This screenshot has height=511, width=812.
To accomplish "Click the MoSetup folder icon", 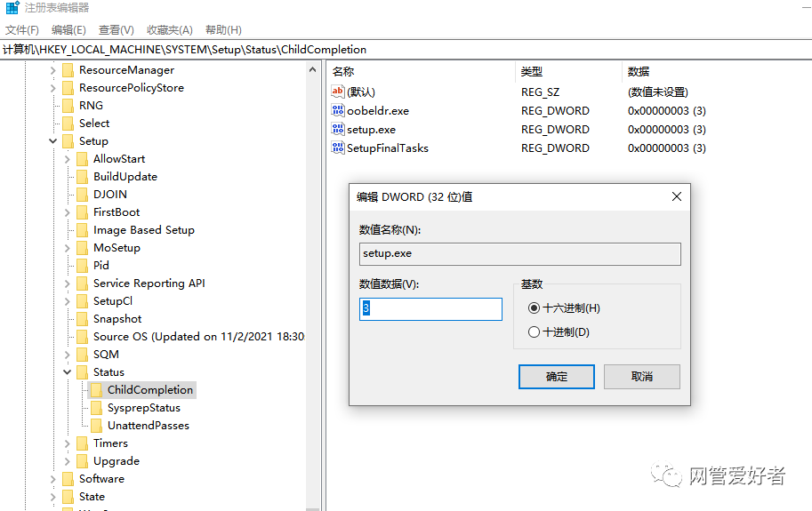I will (x=82, y=248).
